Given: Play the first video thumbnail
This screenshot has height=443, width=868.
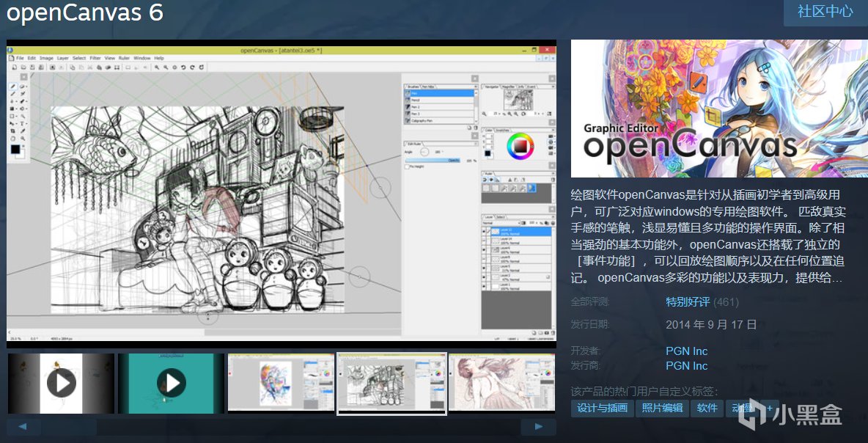Looking at the screenshot, I should tap(61, 383).
